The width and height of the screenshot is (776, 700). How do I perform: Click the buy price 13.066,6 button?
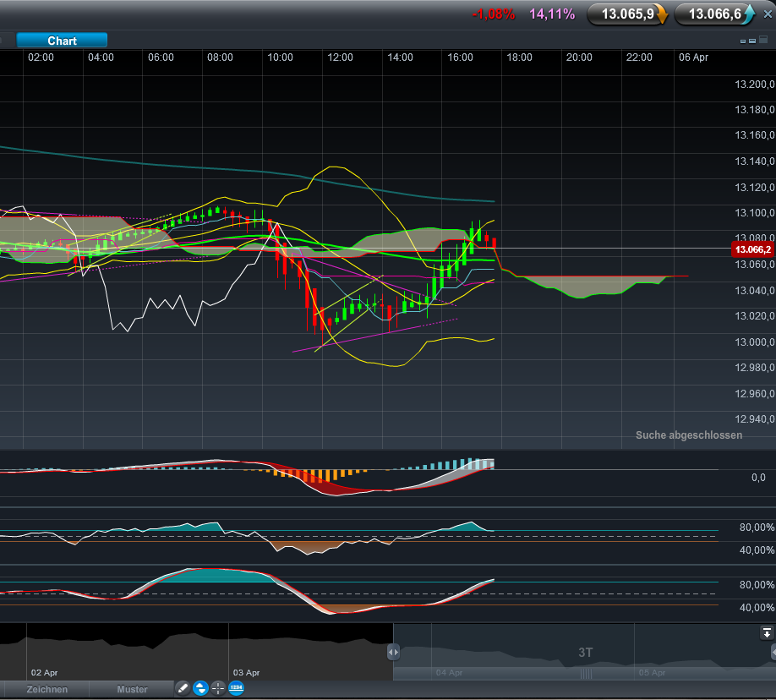point(715,14)
